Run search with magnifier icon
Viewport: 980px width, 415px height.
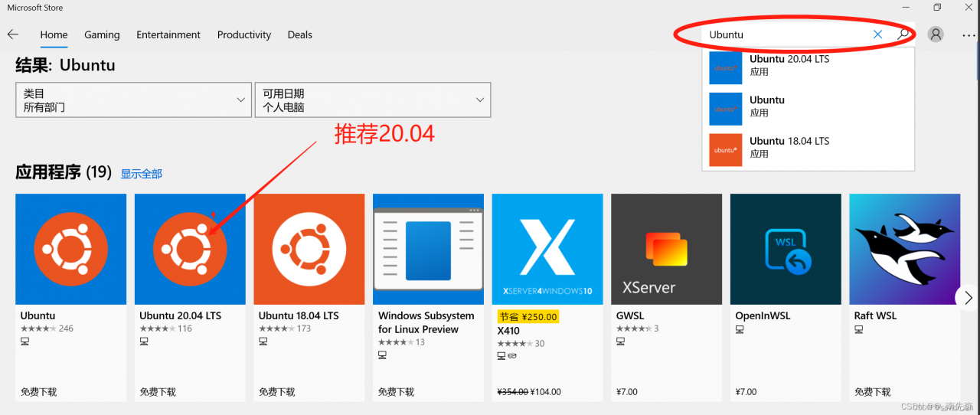click(x=903, y=34)
